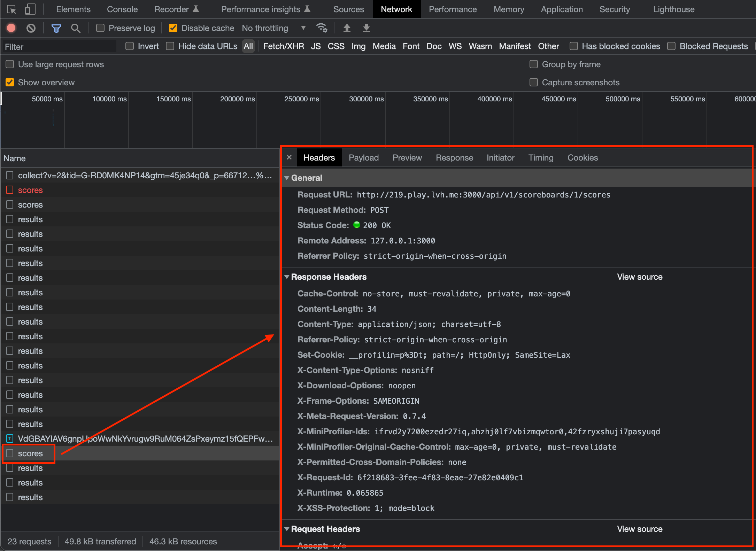Image resolution: width=756 pixels, height=551 pixels.
Task: Toggle Use large request rows checkbox
Action: click(x=9, y=64)
